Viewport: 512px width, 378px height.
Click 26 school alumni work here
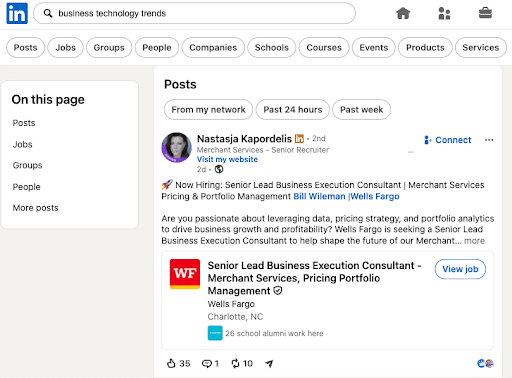click(274, 333)
